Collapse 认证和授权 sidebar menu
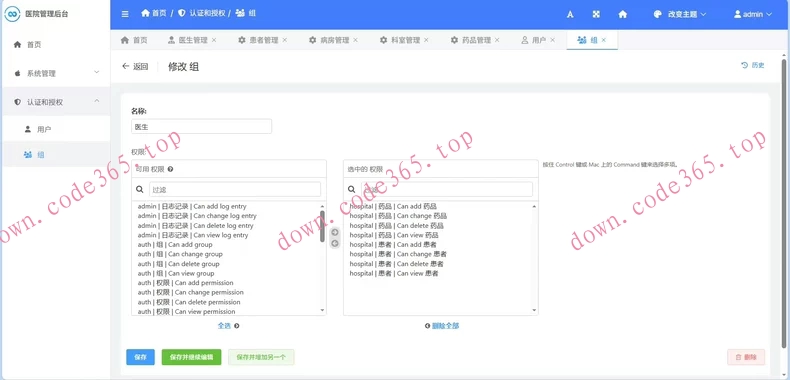Screen dimensions: 790x380 [55, 102]
